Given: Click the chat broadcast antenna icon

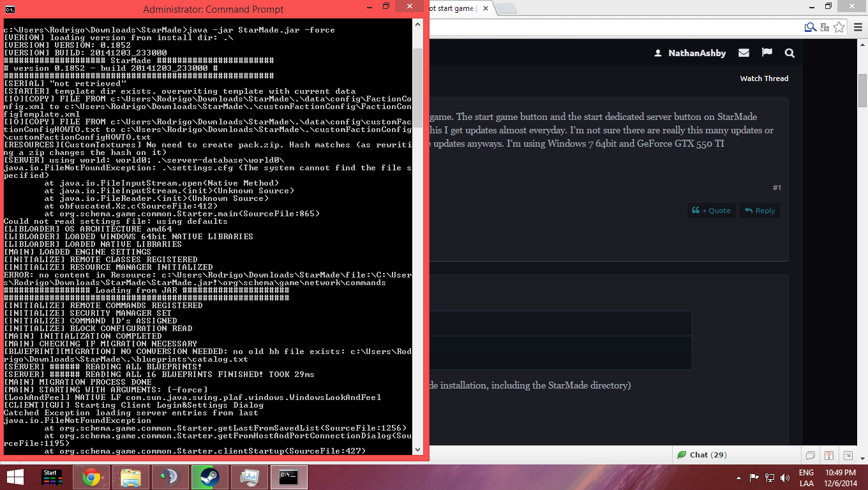Looking at the screenshot, I should pyautogui.click(x=829, y=455).
